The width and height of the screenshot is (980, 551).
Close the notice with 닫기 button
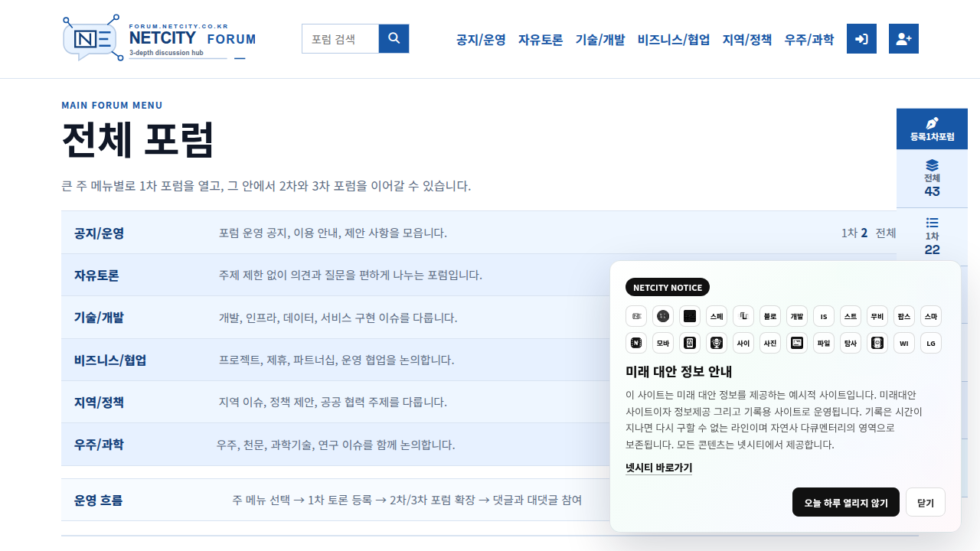(x=926, y=502)
